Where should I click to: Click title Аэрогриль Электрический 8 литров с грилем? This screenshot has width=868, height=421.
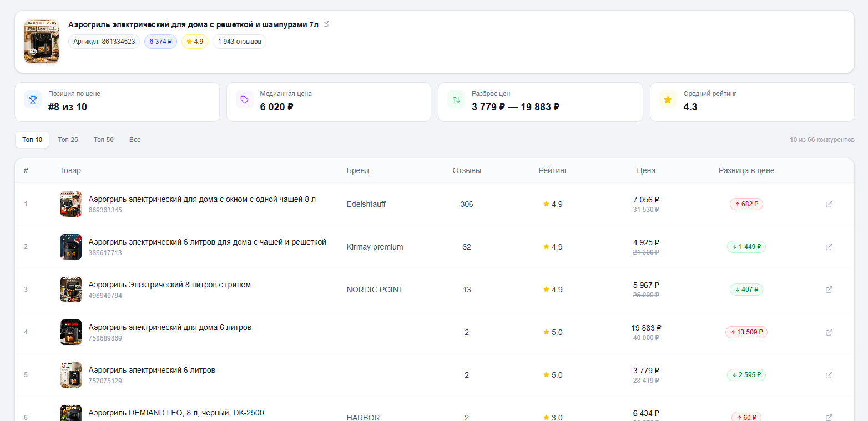point(170,285)
